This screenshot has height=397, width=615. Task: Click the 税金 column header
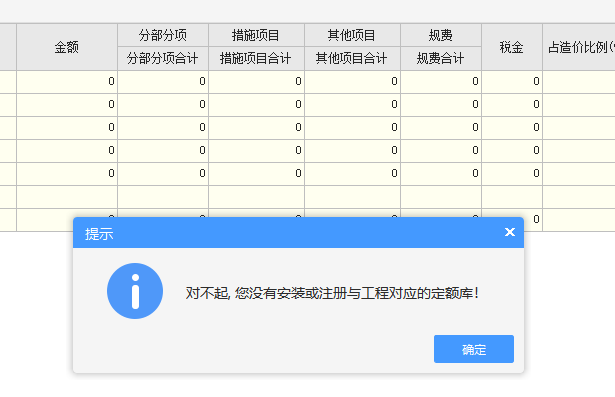pyautogui.click(x=512, y=47)
